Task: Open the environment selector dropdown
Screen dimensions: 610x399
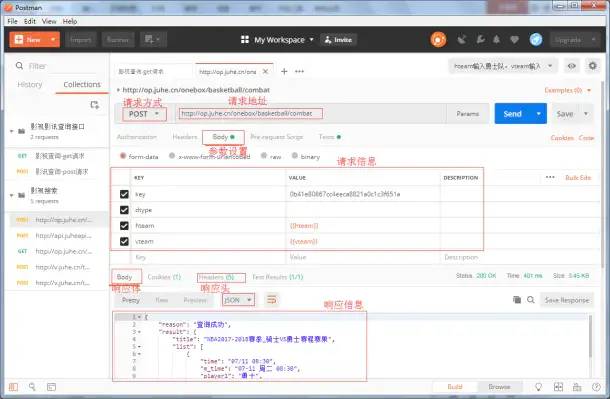Action: click(x=503, y=66)
